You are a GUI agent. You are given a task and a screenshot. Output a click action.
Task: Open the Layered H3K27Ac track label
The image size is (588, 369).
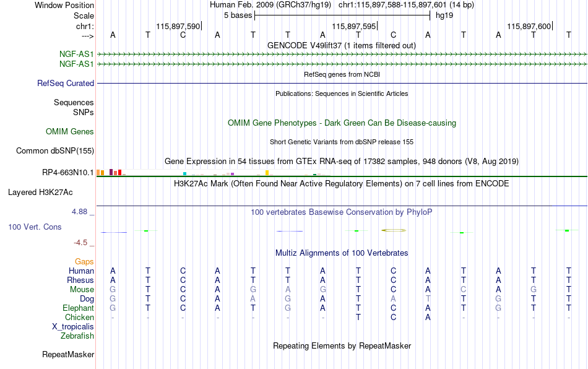pyautogui.click(x=40, y=193)
